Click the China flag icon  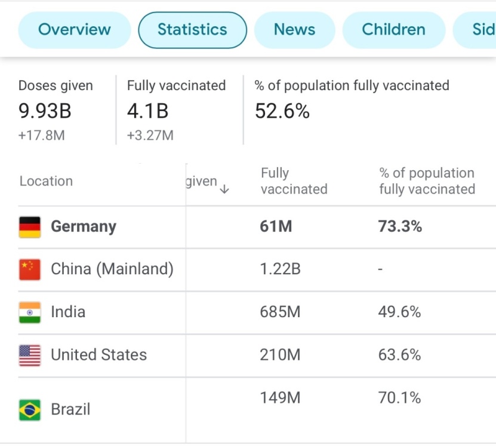(30, 269)
